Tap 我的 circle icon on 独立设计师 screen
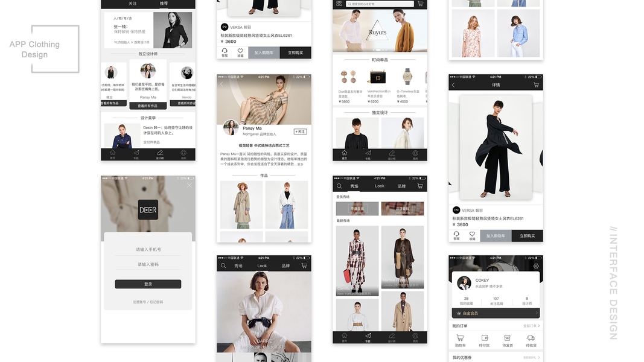644x362 pixels. point(183,153)
